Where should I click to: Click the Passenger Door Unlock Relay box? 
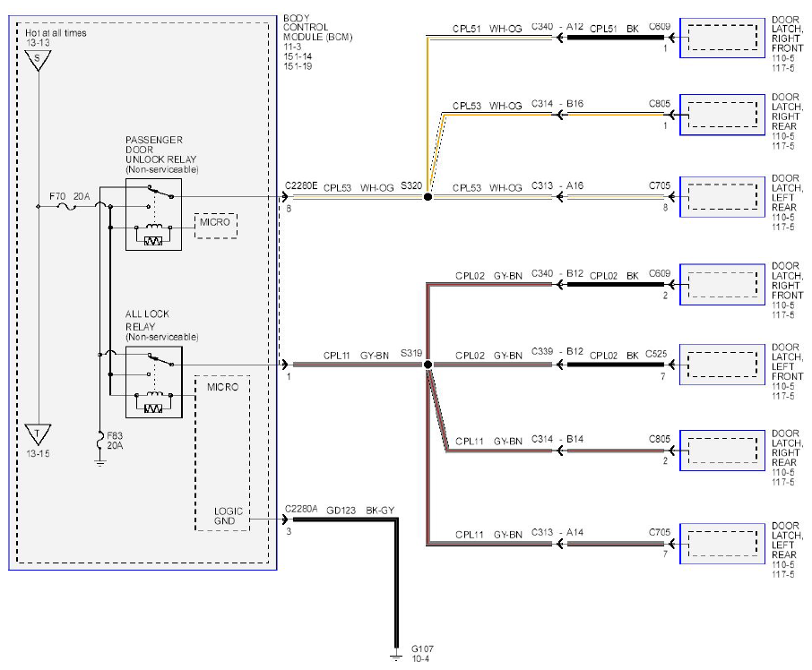[x=153, y=215]
